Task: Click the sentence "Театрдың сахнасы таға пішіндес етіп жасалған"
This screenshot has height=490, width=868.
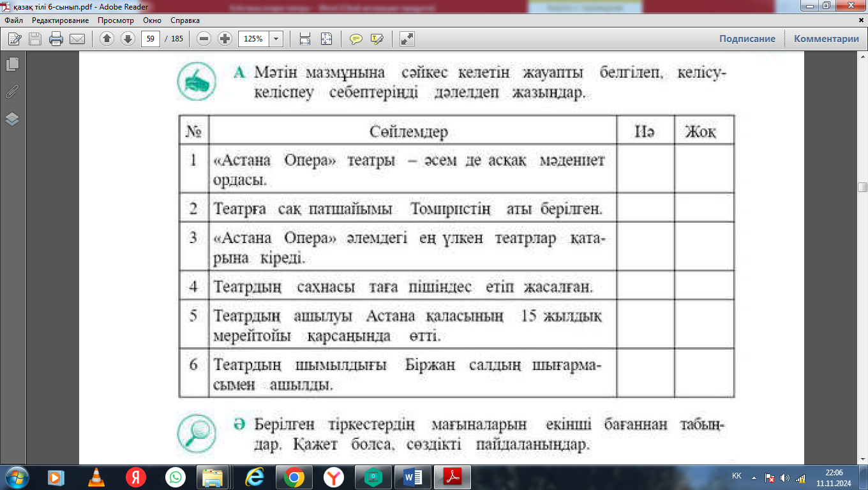Action: (x=403, y=286)
